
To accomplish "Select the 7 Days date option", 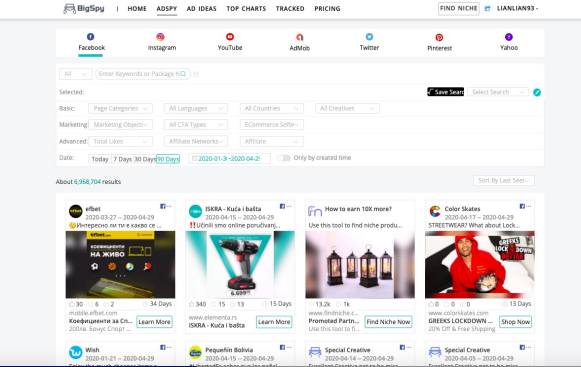I will click(x=122, y=159).
